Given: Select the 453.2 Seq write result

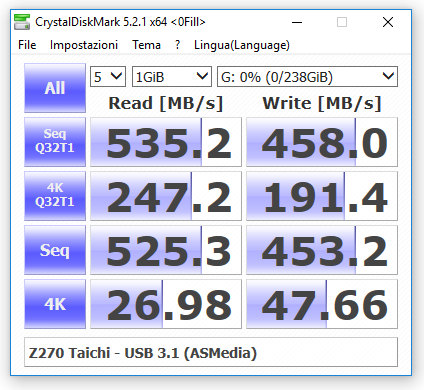Looking at the screenshot, I should click(322, 250).
